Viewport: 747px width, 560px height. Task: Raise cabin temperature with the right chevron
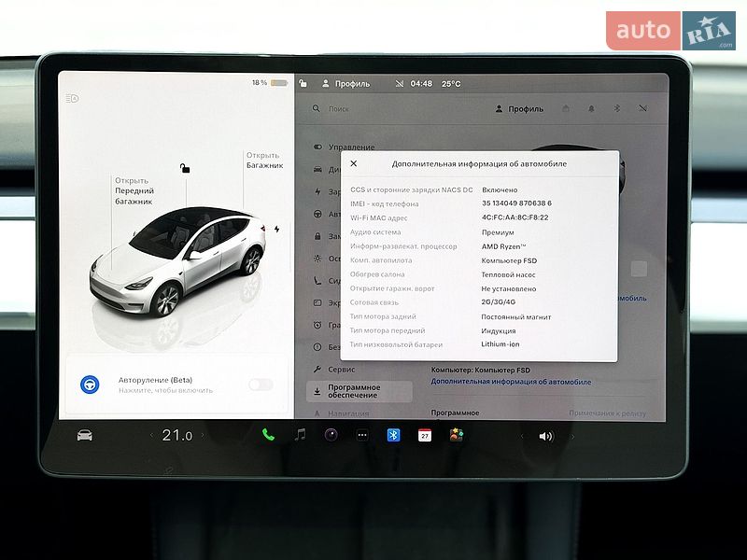tap(203, 435)
